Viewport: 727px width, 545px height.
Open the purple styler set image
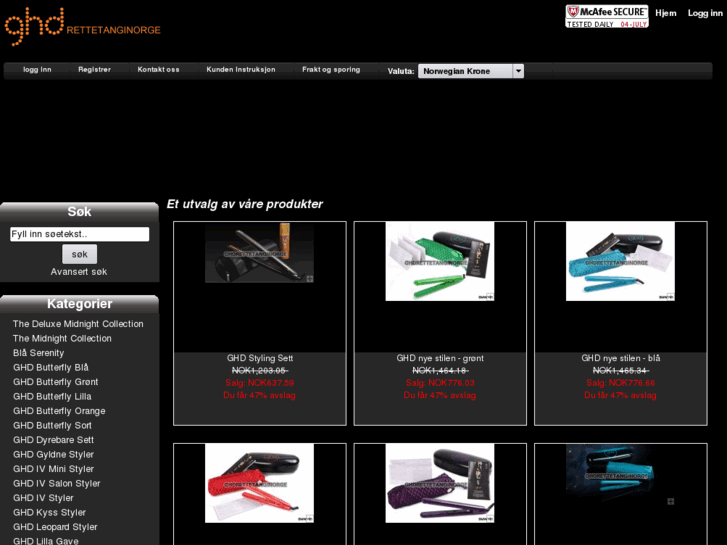coord(440,483)
